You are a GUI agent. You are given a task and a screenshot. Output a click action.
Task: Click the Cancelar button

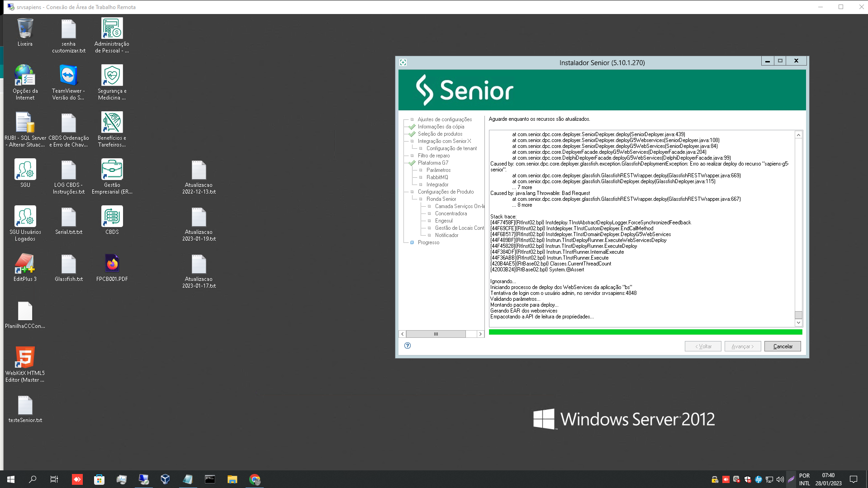pos(783,346)
